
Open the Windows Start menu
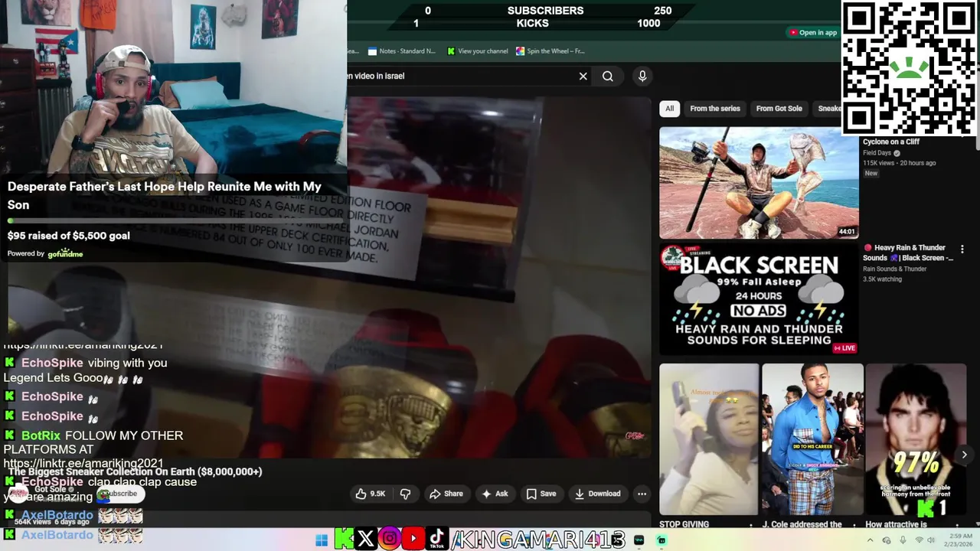pyautogui.click(x=322, y=540)
